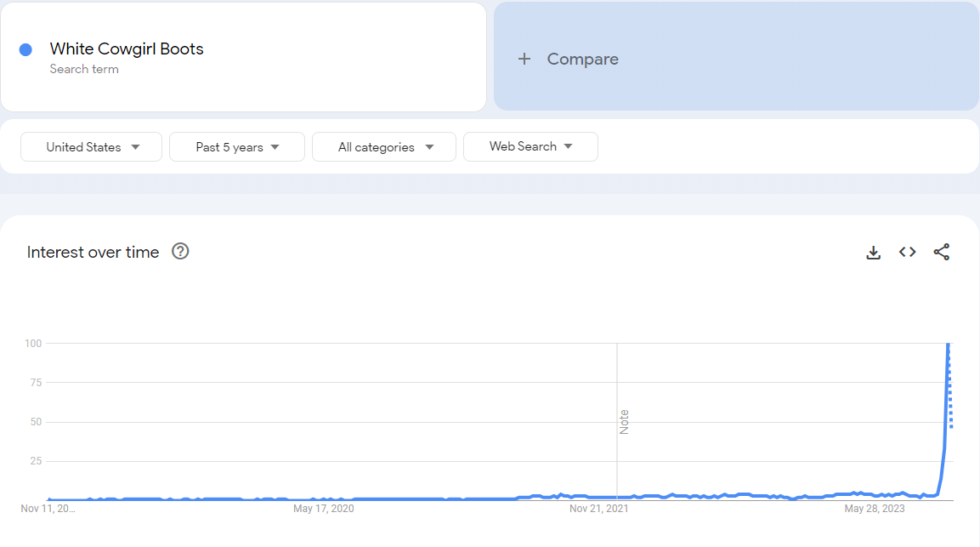Select the May 17, 2020 axis label

pos(323,509)
